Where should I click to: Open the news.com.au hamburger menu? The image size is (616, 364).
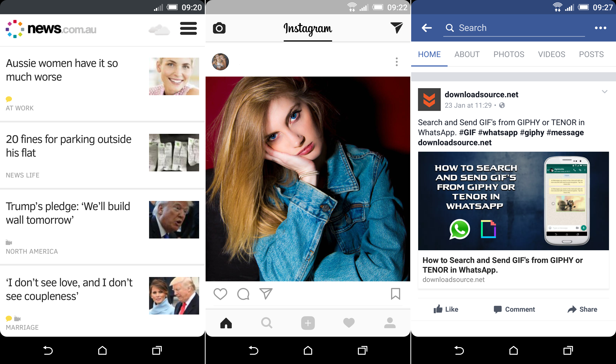(188, 29)
